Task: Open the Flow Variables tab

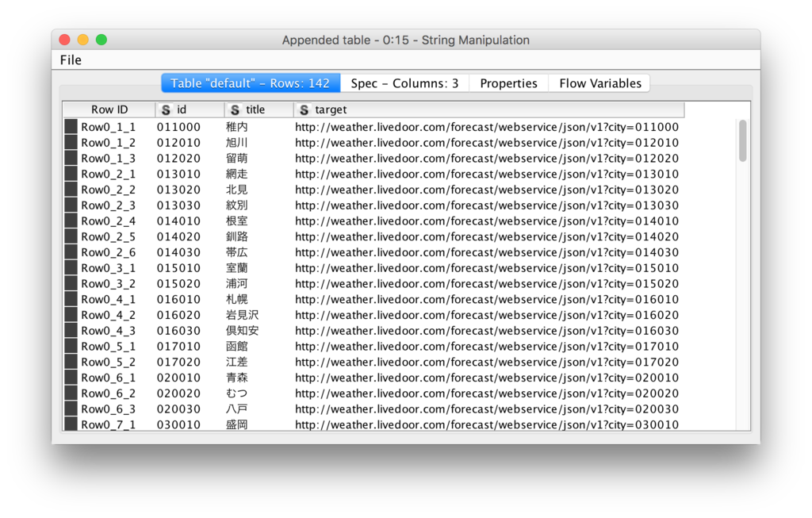Action: pyautogui.click(x=599, y=83)
